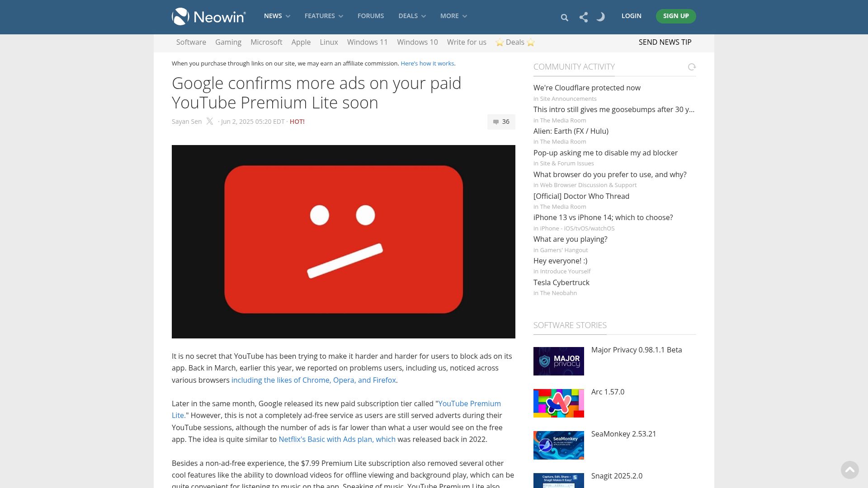Click the Login link
Screen dimensions: 868x488
631,16
